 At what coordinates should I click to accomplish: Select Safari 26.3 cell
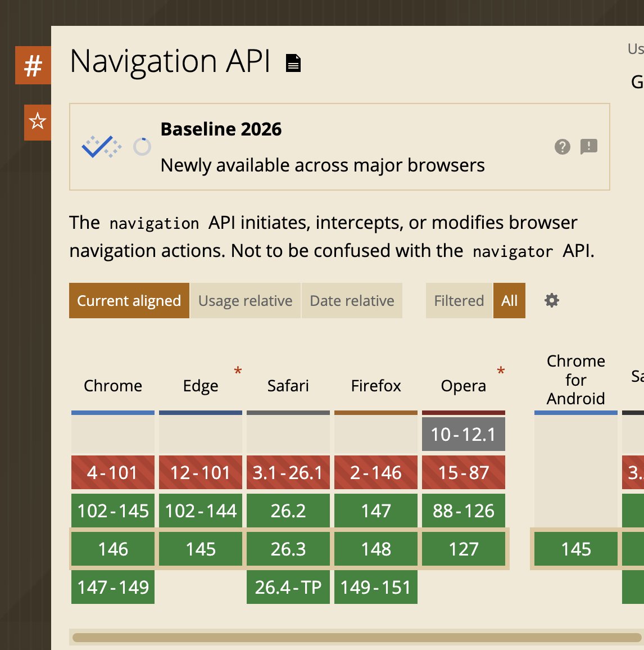coord(288,549)
